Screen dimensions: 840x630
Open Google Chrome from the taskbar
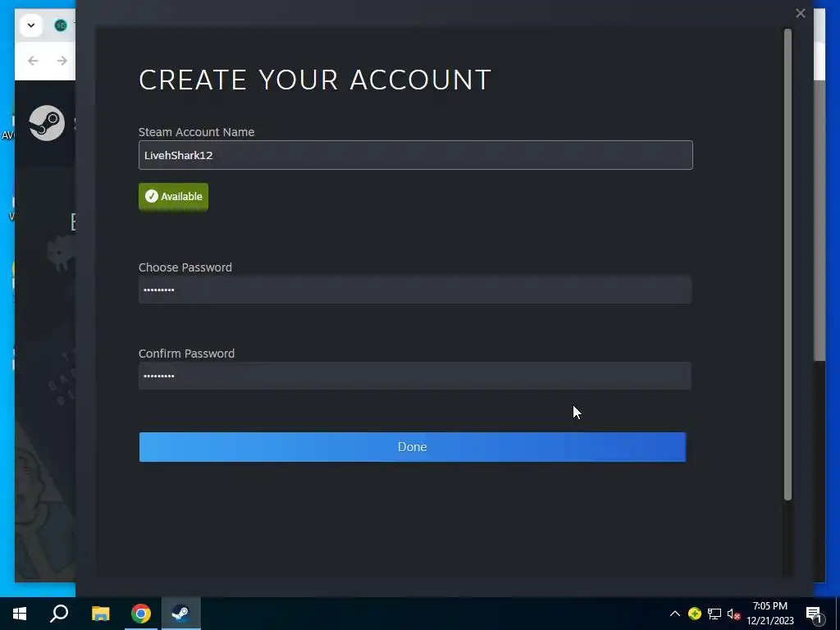coord(141,614)
